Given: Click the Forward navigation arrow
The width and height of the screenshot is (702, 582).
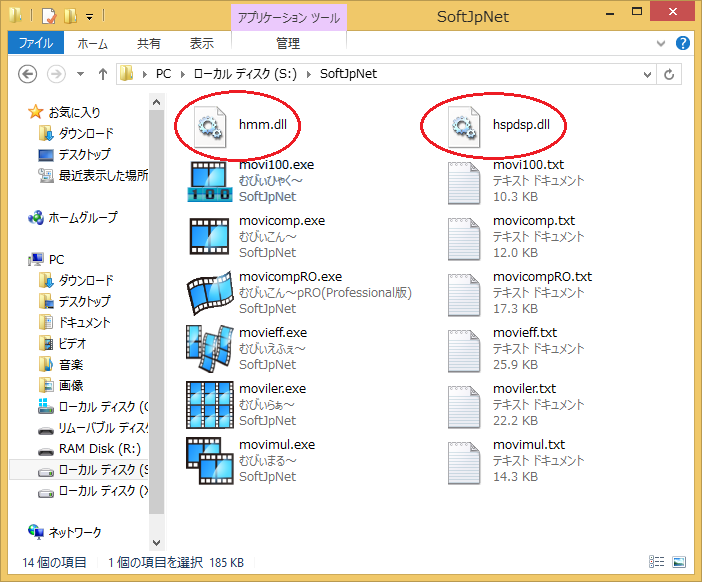Looking at the screenshot, I should click(x=56, y=74).
